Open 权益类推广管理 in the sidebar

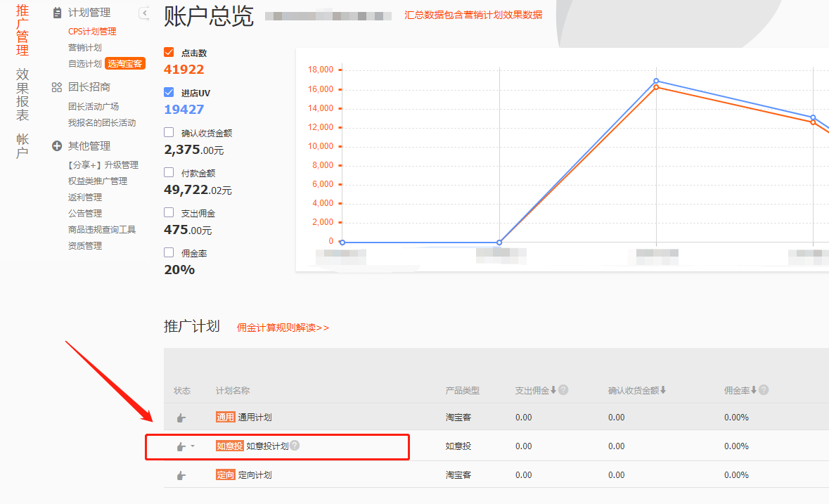(x=98, y=181)
